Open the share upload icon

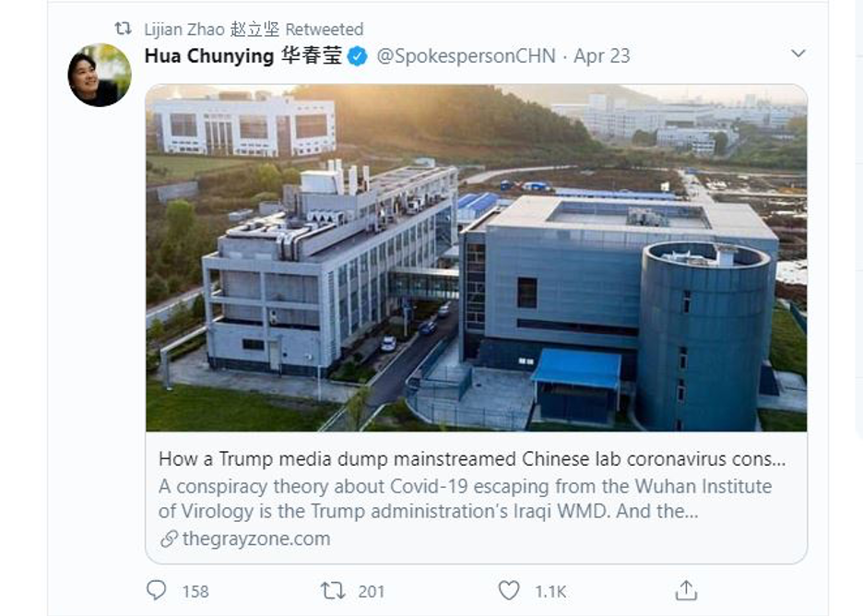click(x=686, y=590)
